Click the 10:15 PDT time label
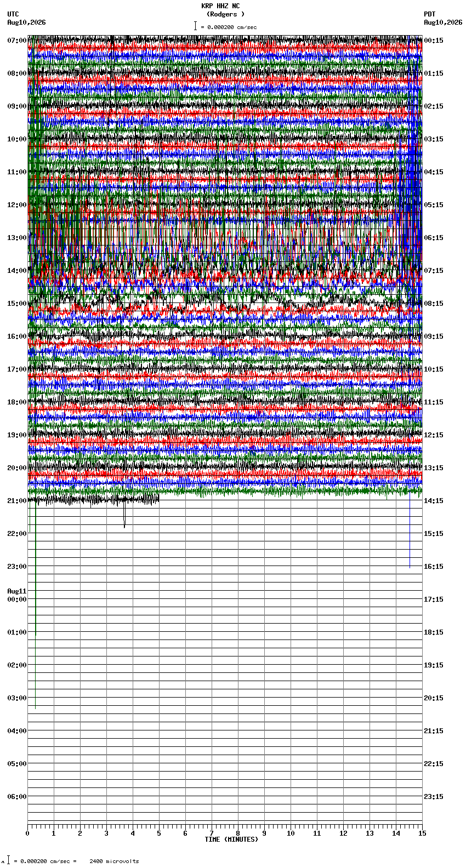 pyautogui.click(x=434, y=369)
